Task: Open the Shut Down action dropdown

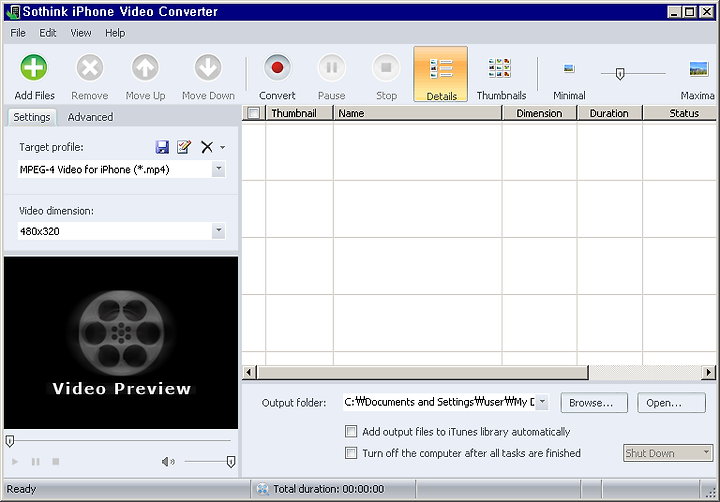Action: click(706, 453)
